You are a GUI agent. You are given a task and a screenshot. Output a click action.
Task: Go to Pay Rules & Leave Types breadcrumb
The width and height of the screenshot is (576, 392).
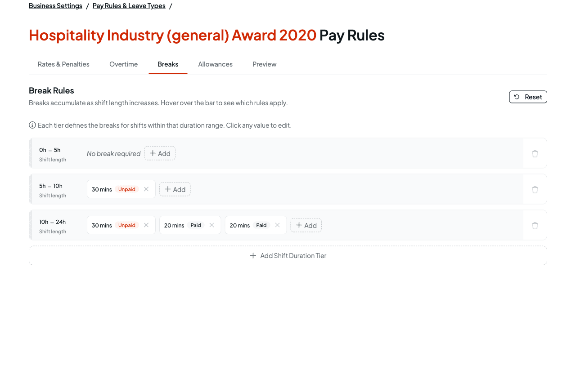(x=129, y=6)
